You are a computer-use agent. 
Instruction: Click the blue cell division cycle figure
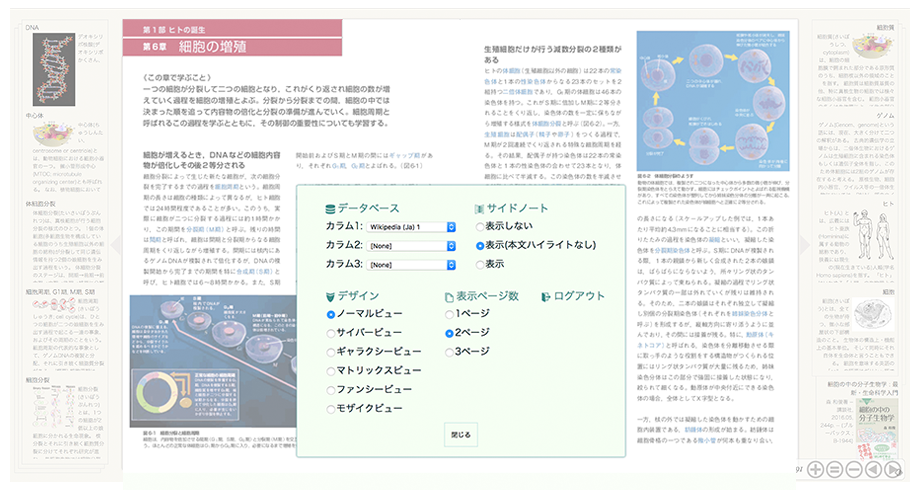(x=713, y=101)
